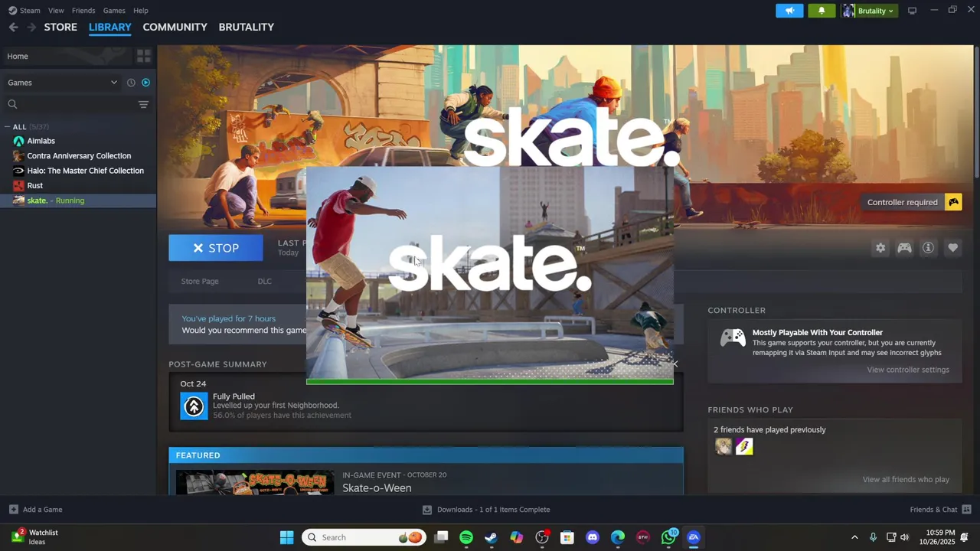Open the Help menu
Screen dimensions: 980x551
[x=140, y=11]
